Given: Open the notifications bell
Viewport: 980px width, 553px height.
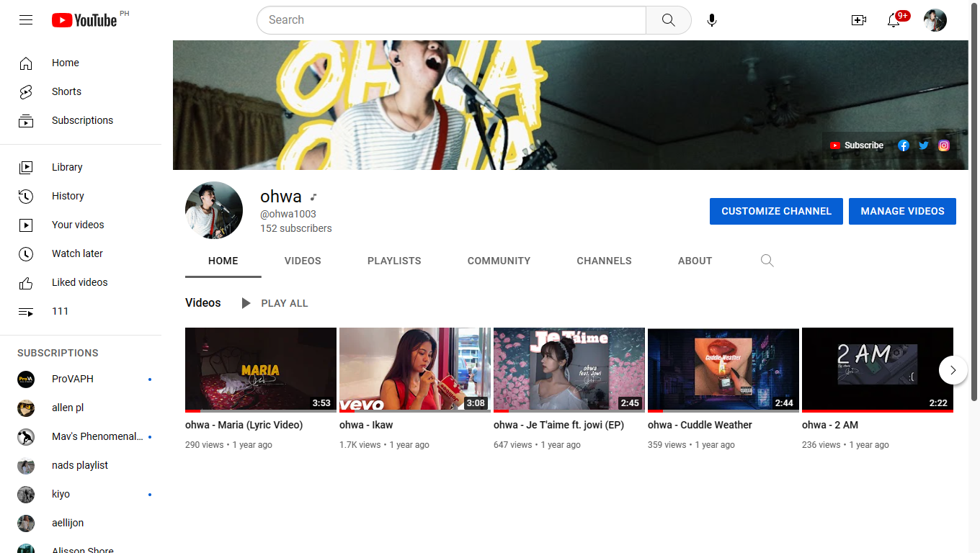Looking at the screenshot, I should coord(894,20).
